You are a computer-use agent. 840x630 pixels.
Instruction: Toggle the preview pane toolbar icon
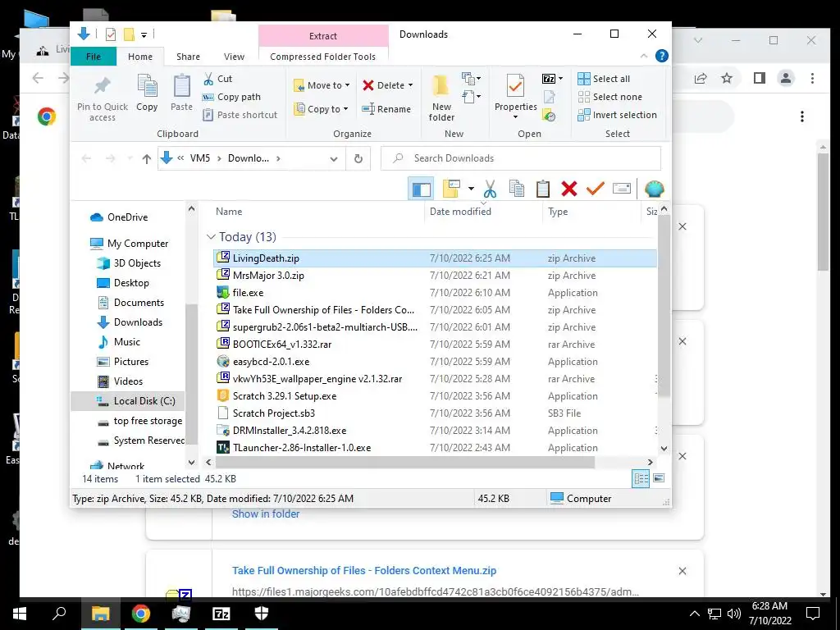point(421,189)
